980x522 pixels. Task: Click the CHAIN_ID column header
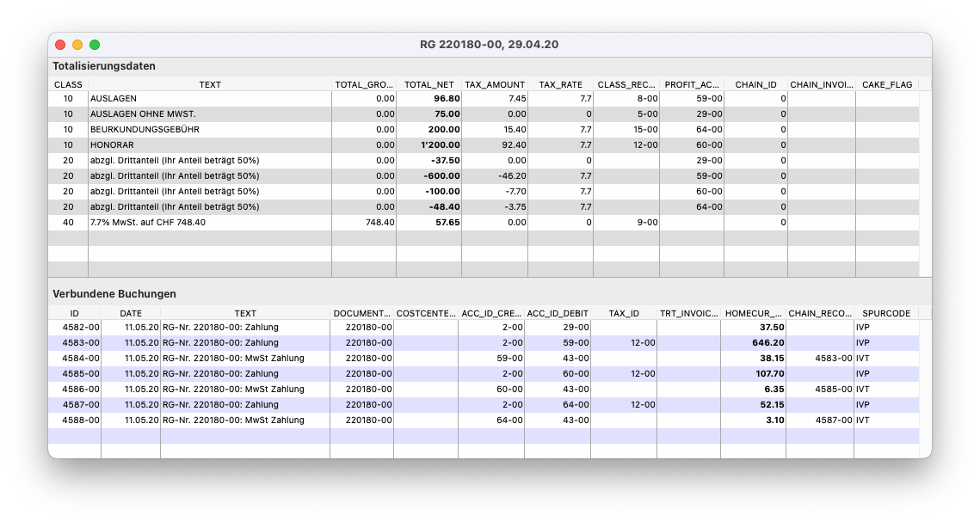[x=755, y=84]
